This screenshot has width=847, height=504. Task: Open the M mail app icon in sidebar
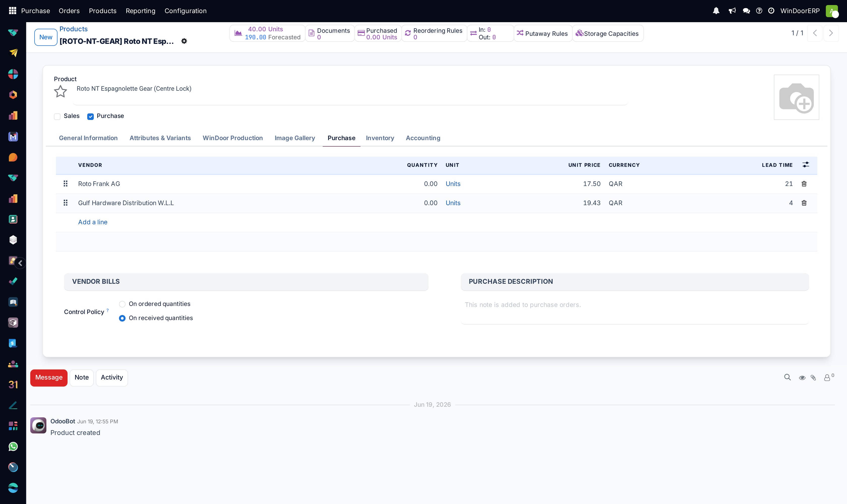[x=13, y=137]
